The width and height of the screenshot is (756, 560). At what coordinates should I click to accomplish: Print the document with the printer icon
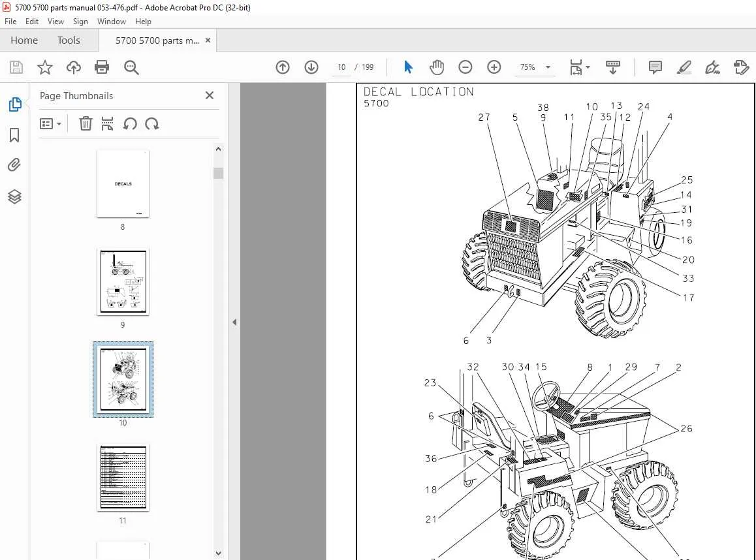[102, 67]
